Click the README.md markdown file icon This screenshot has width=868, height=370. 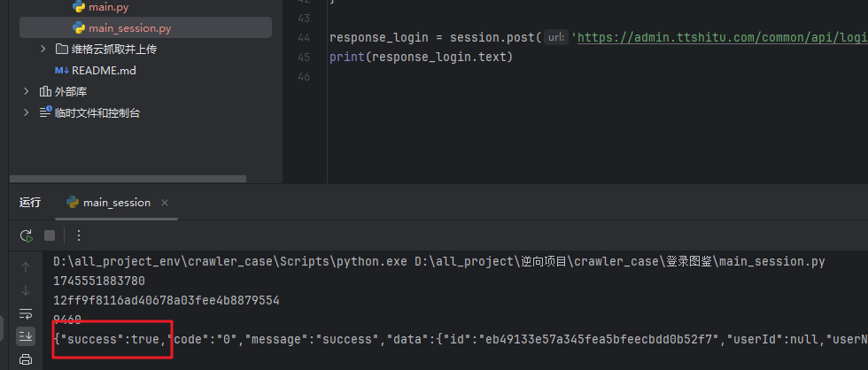coord(61,70)
